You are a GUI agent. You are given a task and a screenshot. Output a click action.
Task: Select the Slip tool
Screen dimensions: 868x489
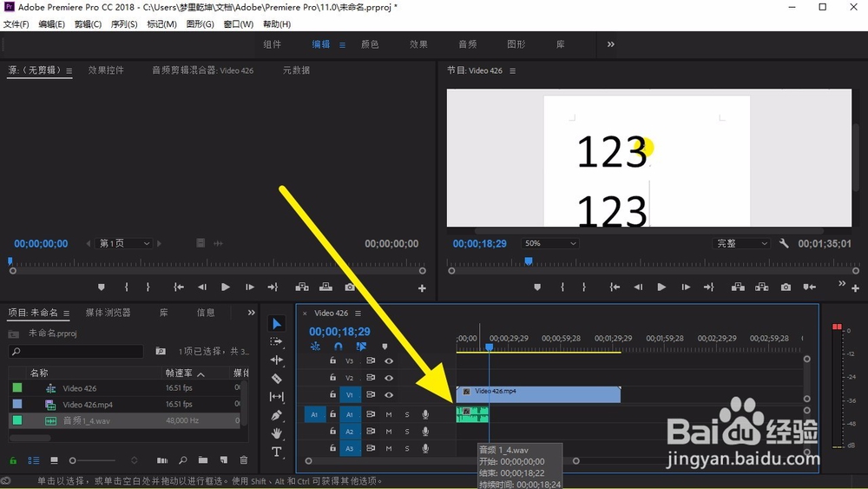pyautogui.click(x=276, y=397)
